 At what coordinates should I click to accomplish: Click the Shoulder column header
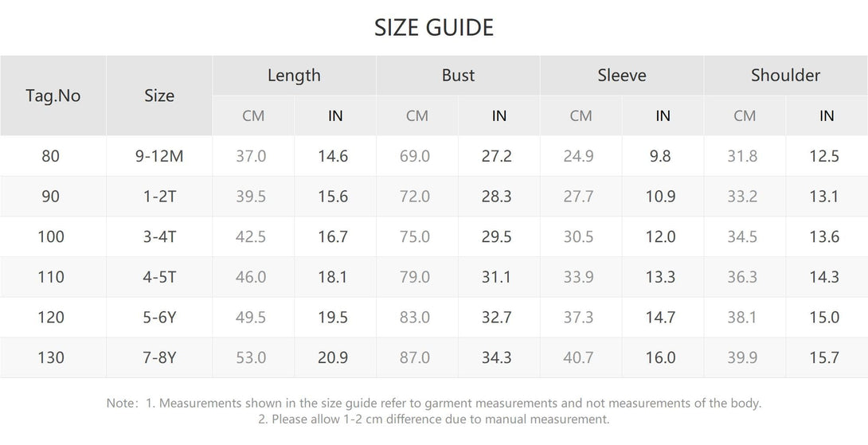pos(785,76)
